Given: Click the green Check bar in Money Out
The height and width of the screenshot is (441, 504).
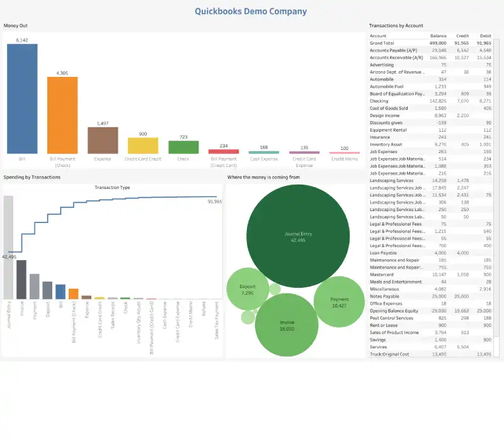Looking at the screenshot, I should (183, 147).
